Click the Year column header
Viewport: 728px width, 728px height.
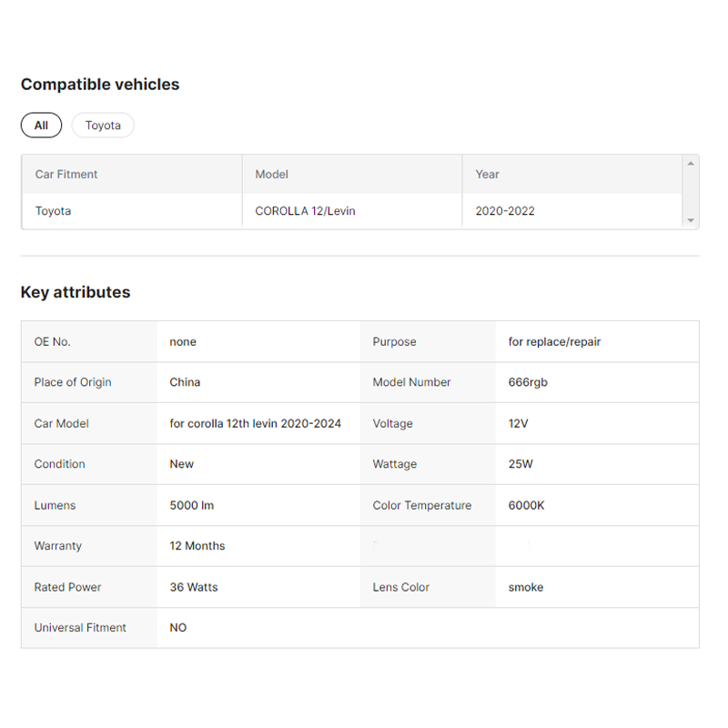point(487,174)
